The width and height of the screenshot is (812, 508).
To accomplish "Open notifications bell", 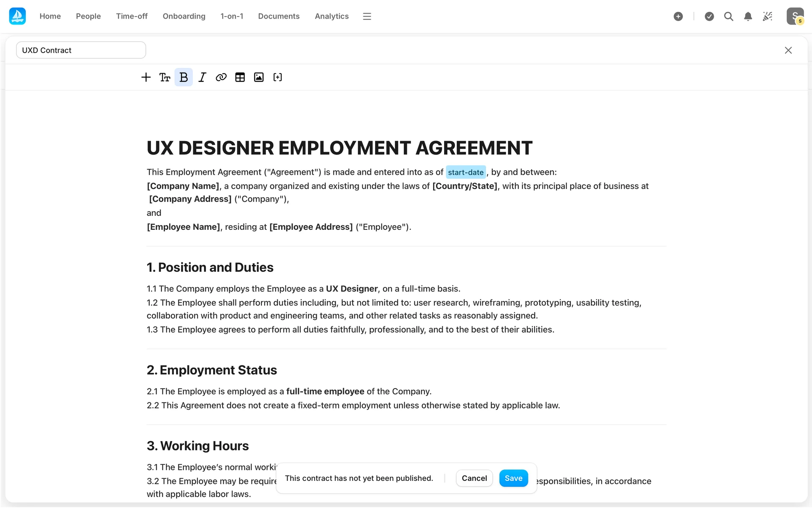I will pos(748,16).
